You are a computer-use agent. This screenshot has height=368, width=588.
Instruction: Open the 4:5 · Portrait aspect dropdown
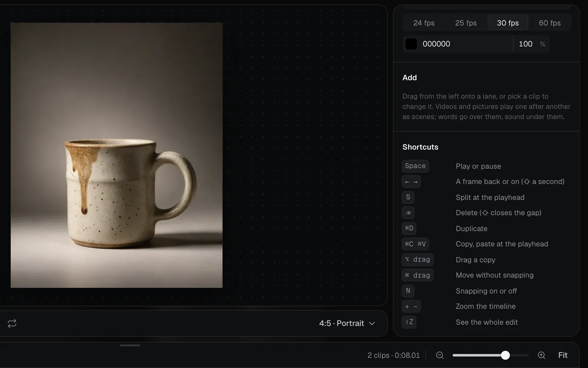[x=347, y=323]
